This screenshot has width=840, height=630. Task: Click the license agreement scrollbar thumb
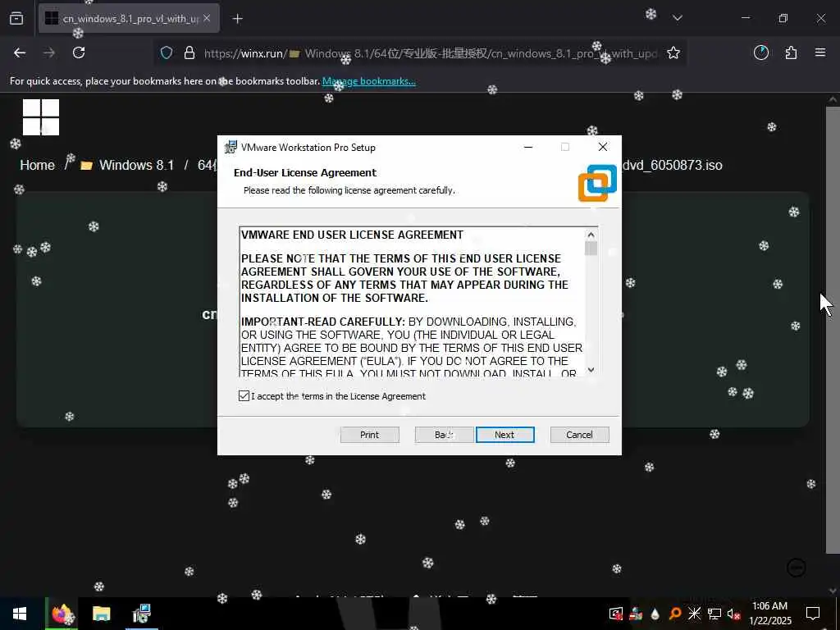click(x=591, y=249)
